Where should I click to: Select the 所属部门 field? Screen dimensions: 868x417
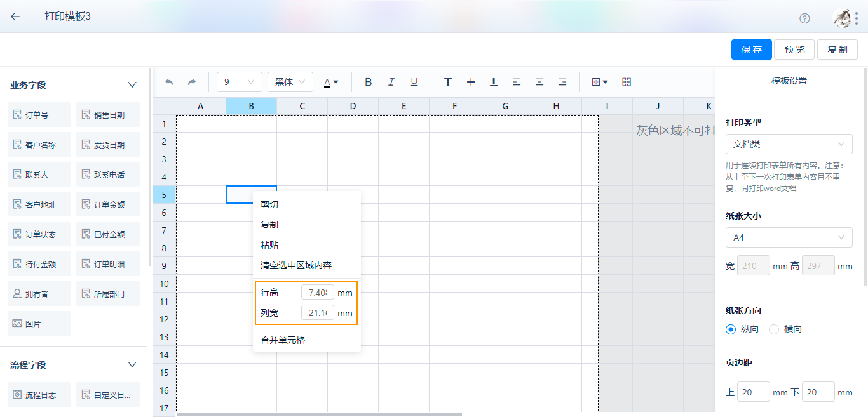(108, 294)
